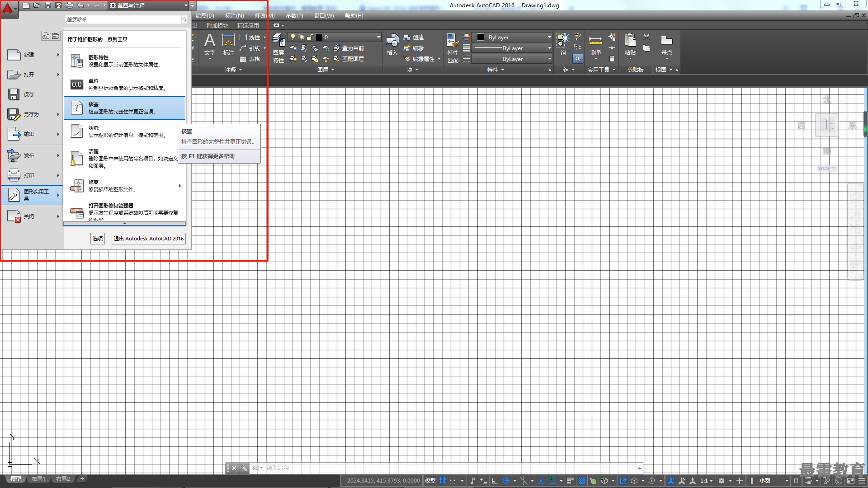Select Units (单位) entry in menu

[124, 84]
